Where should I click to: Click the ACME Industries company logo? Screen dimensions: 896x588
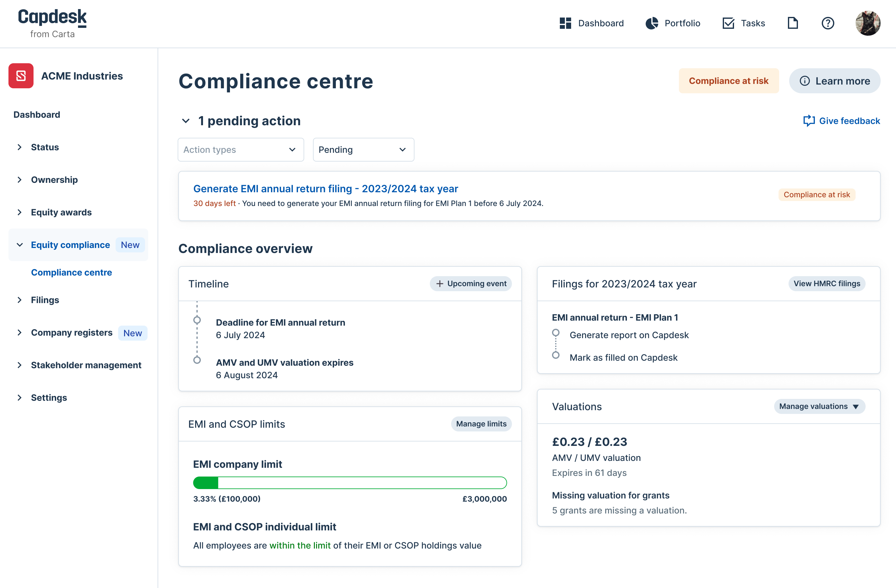21,76
